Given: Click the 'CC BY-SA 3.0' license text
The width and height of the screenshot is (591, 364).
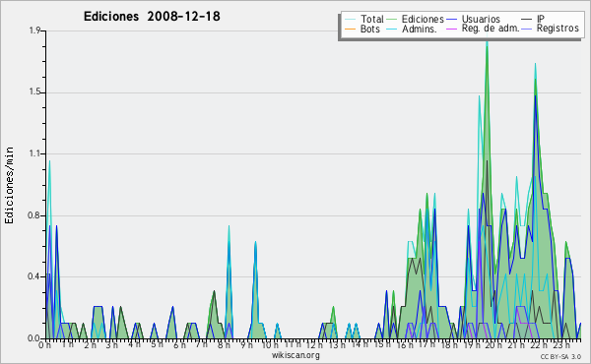Looking at the screenshot, I should (560, 356).
